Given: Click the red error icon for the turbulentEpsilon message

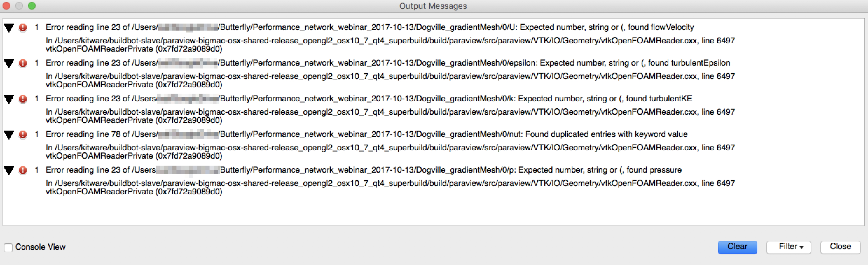Looking at the screenshot, I should 23,63.
